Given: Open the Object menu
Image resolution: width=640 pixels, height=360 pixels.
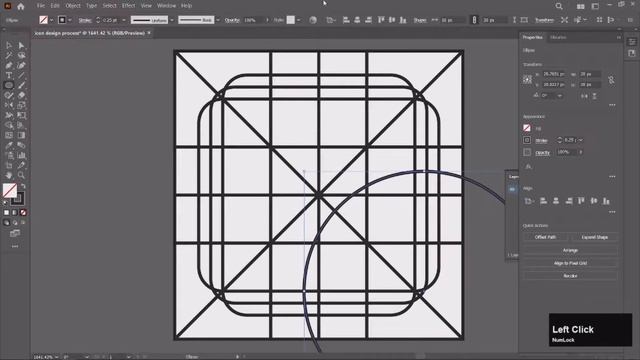Looking at the screenshot, I should point(73,6).
